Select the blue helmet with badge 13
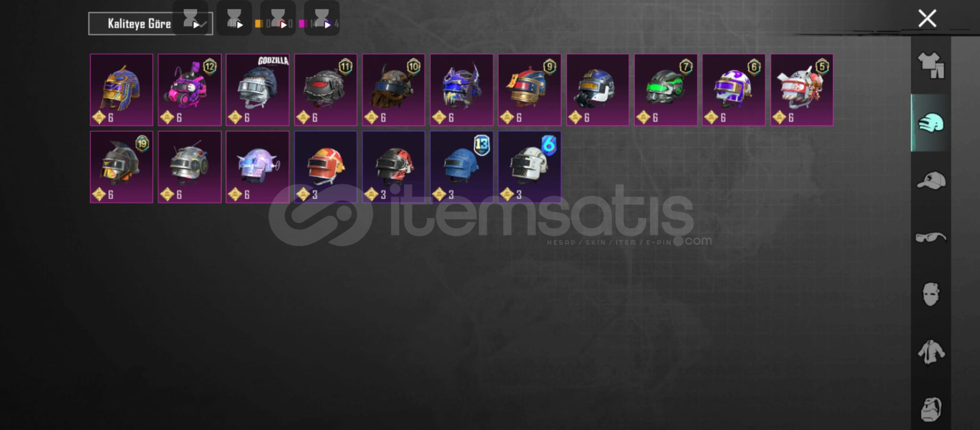The image size is (980, 430). coord(461,167)
